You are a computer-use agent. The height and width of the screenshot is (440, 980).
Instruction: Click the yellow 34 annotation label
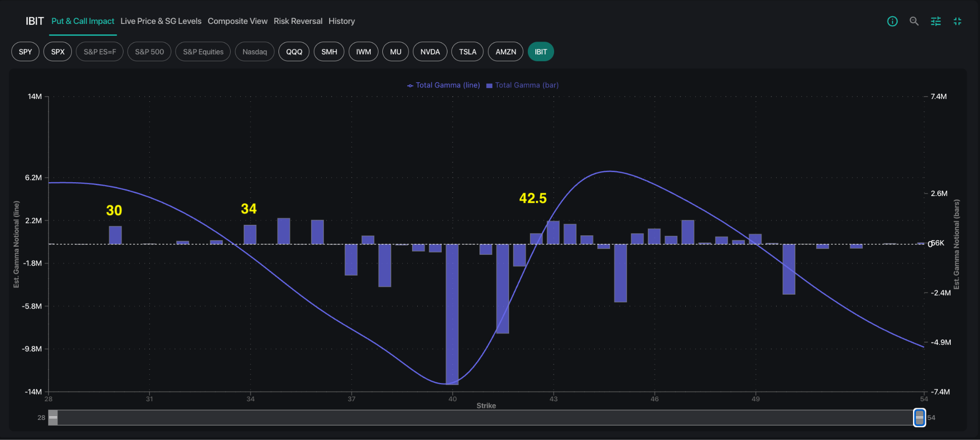pyautogui.click(x=249, y=209)
